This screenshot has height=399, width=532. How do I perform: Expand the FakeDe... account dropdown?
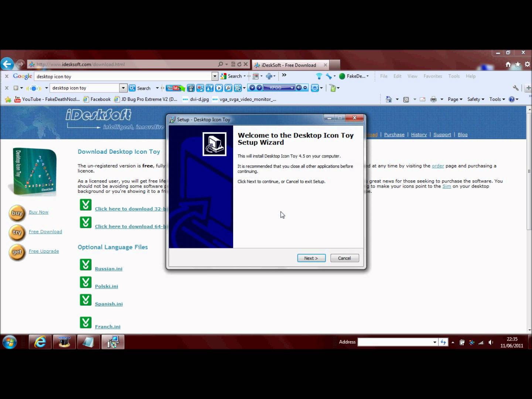point(368,76)
